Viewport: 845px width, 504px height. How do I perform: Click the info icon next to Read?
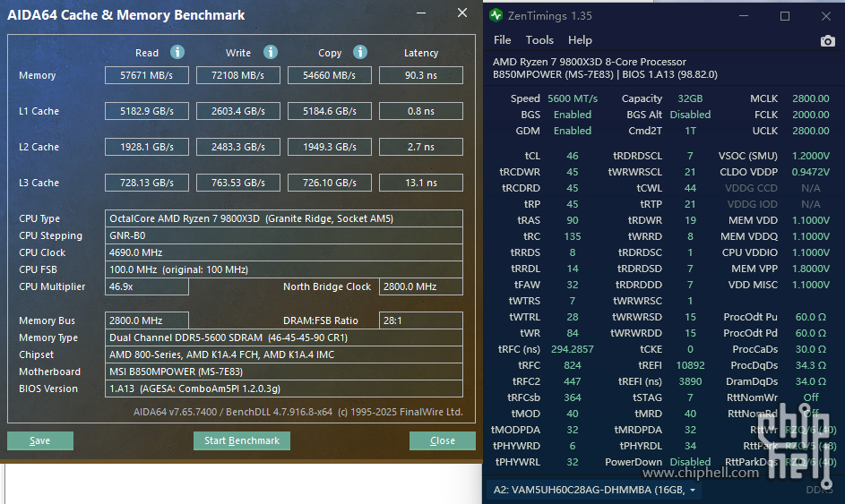point(177,53)
